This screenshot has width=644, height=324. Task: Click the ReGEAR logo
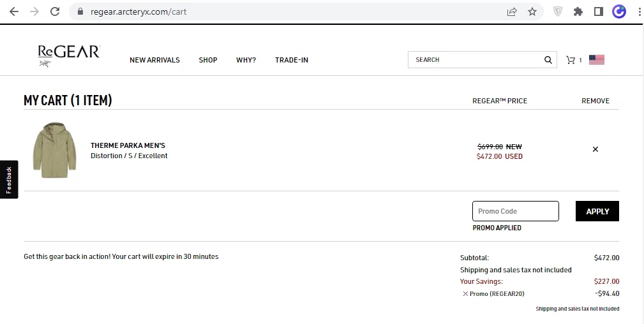coord(68,56)
